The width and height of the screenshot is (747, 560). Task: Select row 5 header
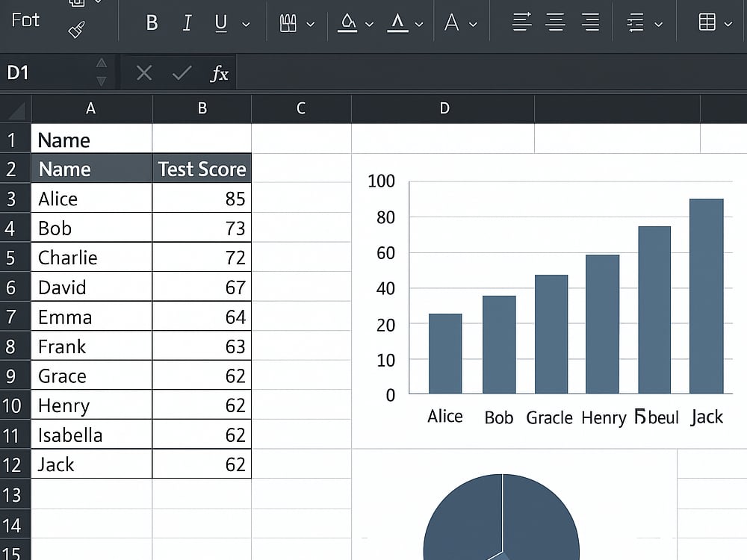click(x=15, y=257)
